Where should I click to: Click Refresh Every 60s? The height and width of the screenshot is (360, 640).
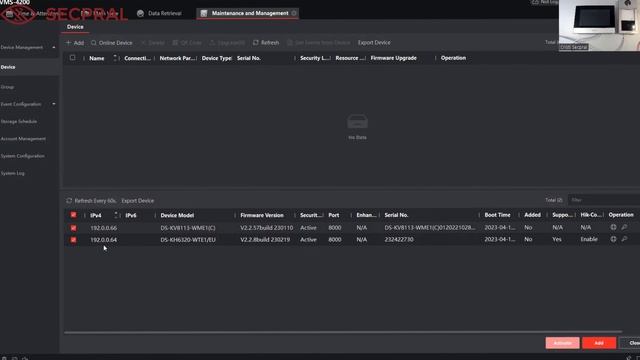[x=91, y=201]
